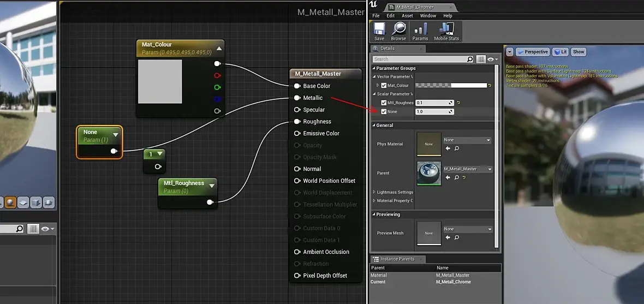
Task: Open Parent M_Metall_Master dropdown
Action: (467, 169)
